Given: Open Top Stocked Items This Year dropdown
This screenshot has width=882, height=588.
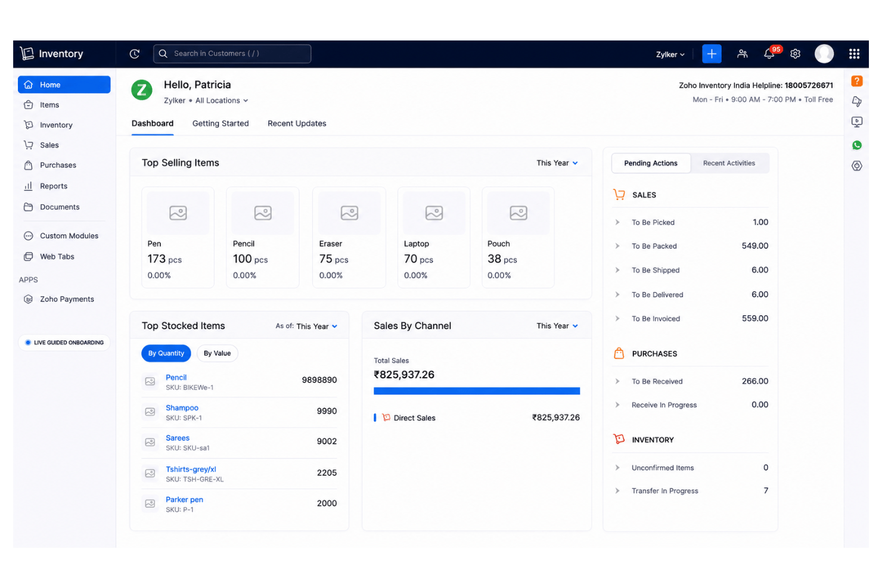Looking at the screenshot, I should click(x=317, y=326).
